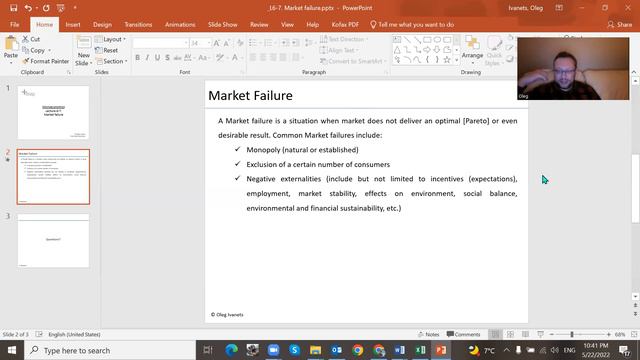
Task: Open the File menu
Action: click(15, 24)
